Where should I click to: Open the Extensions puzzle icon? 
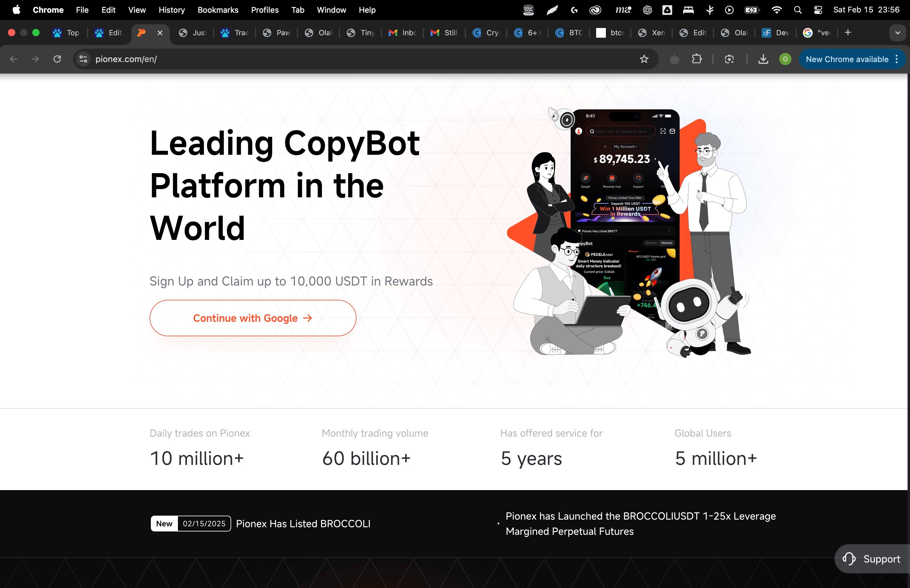coord(696,59)
